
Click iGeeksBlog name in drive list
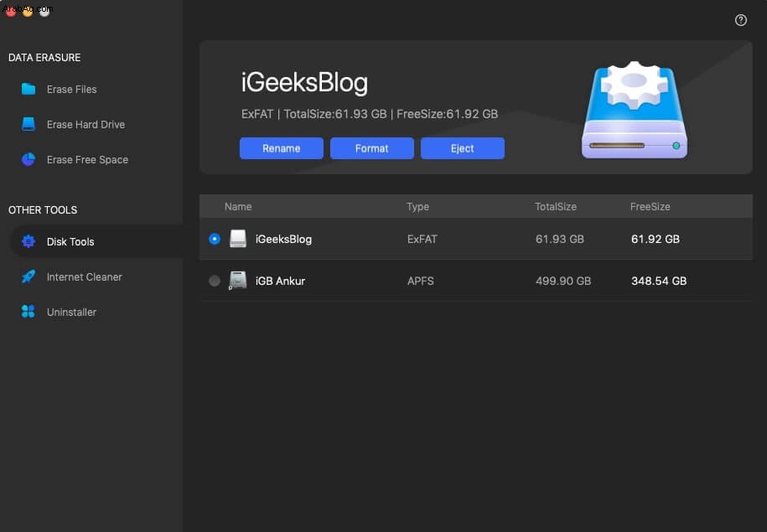[x=283, y=239]
